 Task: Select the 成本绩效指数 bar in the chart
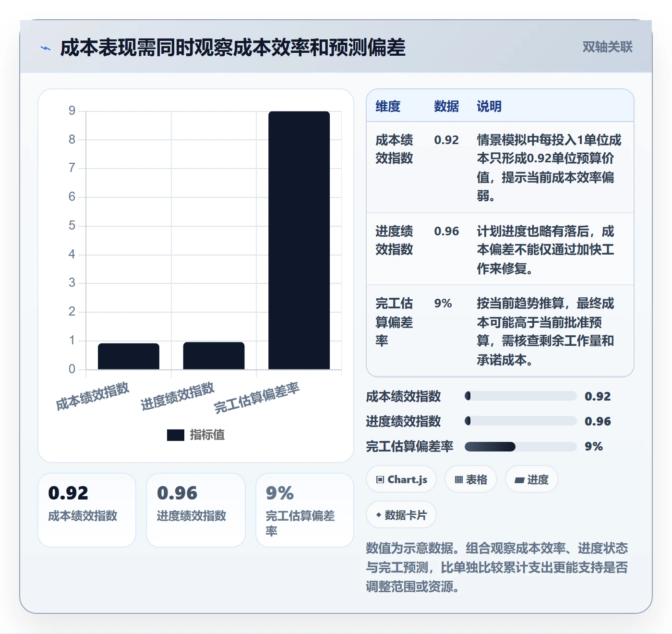(129, 356)
